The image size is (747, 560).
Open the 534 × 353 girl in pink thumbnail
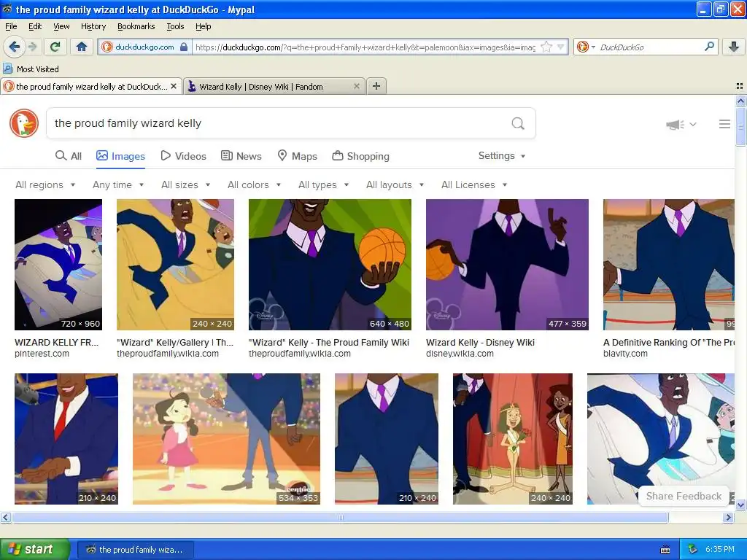click(226, 438)
